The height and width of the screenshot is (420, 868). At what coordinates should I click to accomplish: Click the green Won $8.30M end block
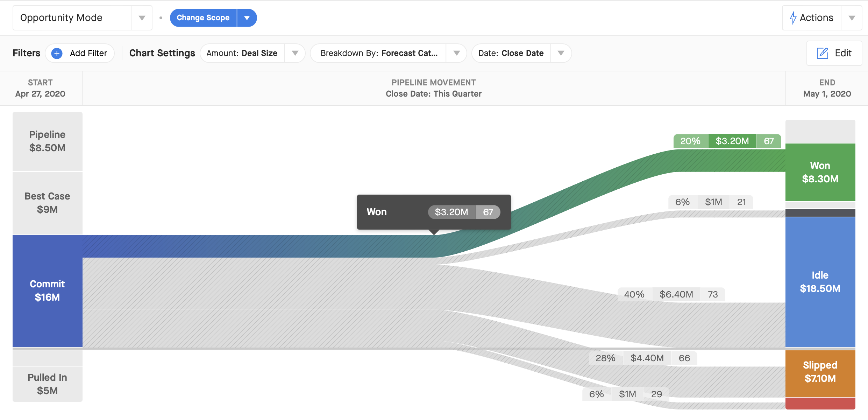[x=820, y=172]
